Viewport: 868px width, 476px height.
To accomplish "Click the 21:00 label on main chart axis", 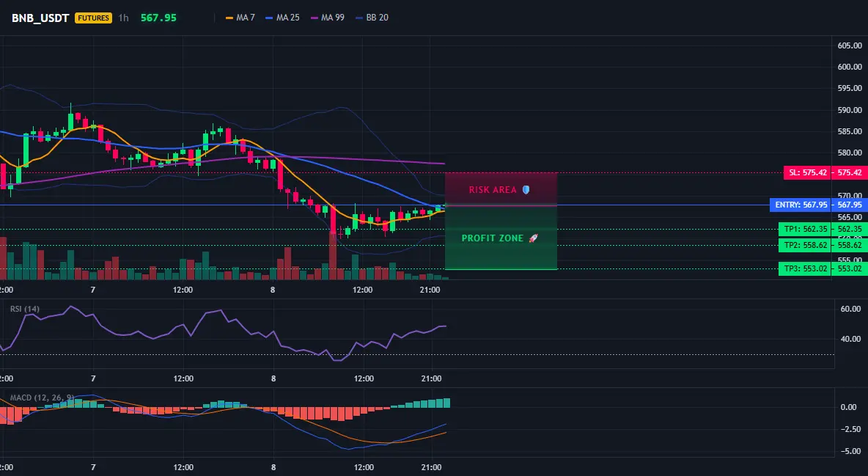I will click(x=430, y=290).
